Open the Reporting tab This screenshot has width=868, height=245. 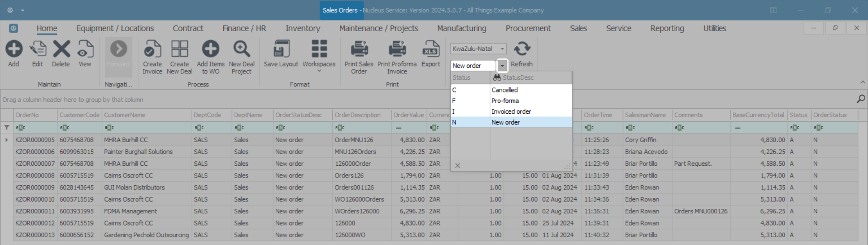click(x=667, y=28)
